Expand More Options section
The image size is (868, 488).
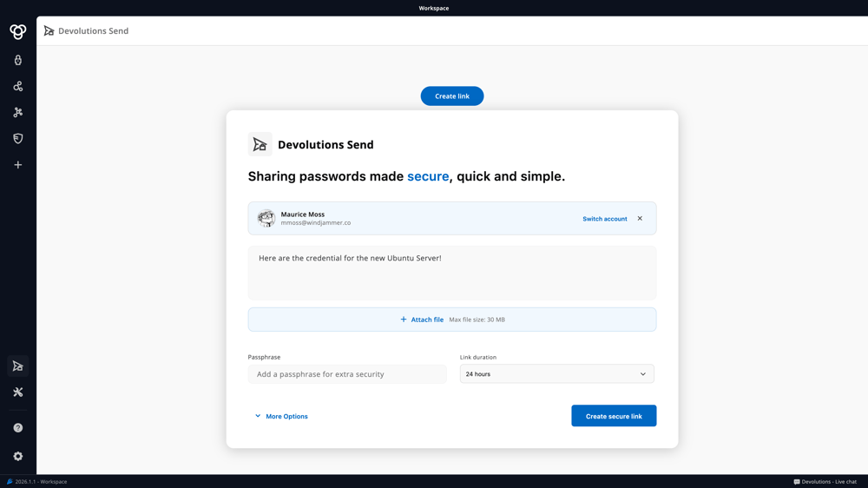click(x=281, y=417)
